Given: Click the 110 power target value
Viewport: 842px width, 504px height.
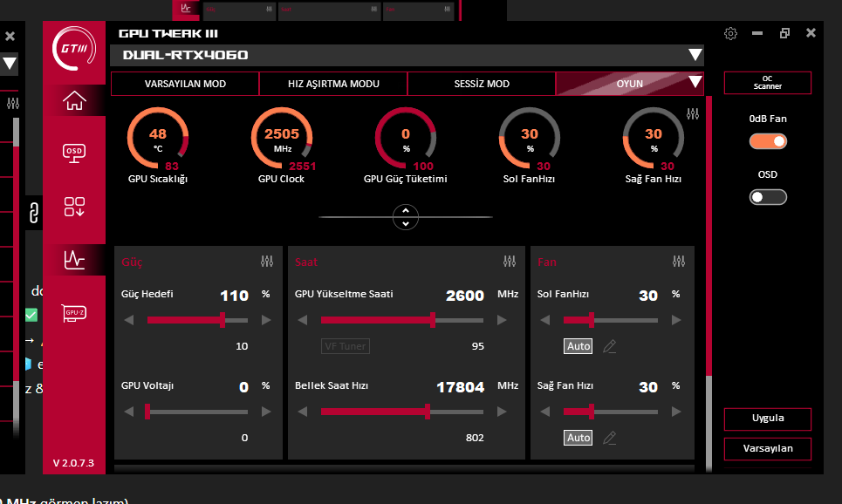Looking at the screenshot, I should (234, 296).
